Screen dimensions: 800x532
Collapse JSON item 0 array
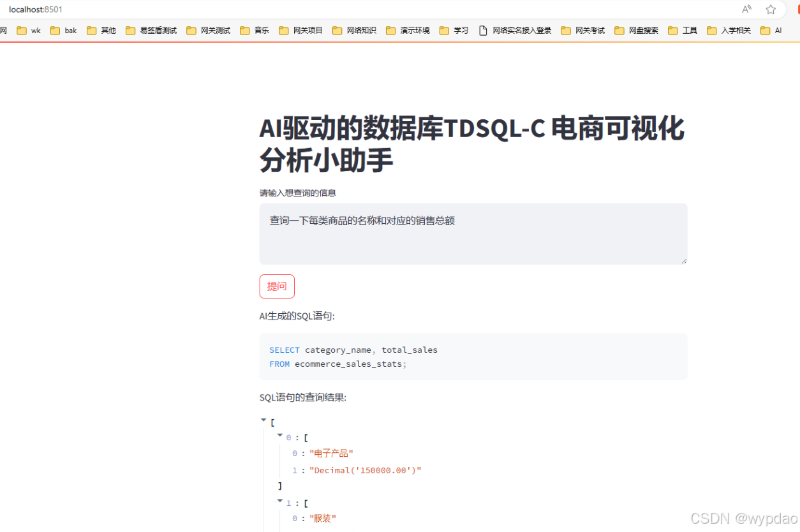click(280, 435)
